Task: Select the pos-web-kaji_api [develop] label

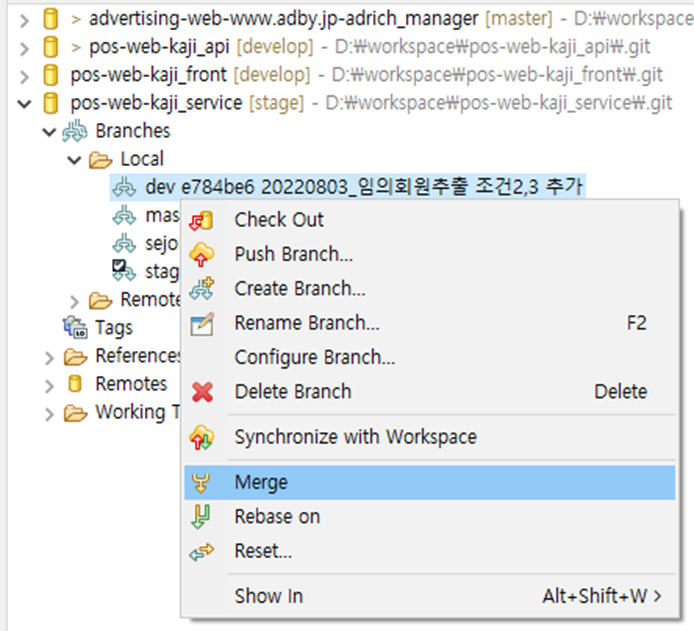Action: point(201,47)
